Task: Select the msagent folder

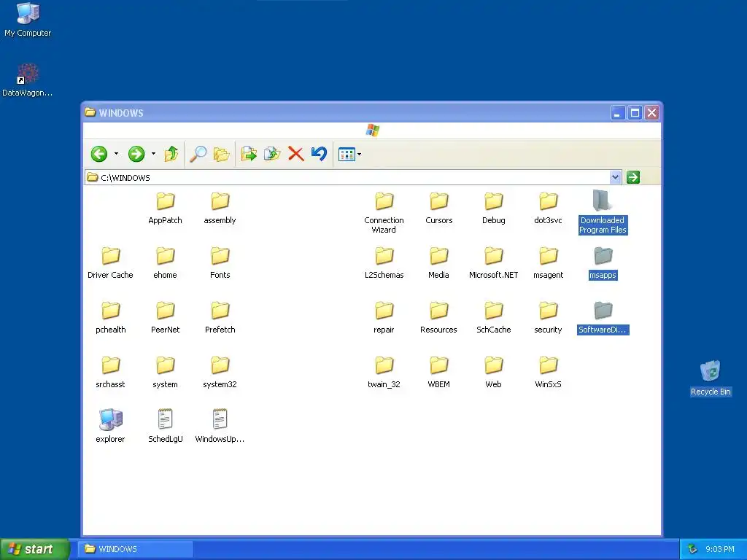Action: coord(549,262)
